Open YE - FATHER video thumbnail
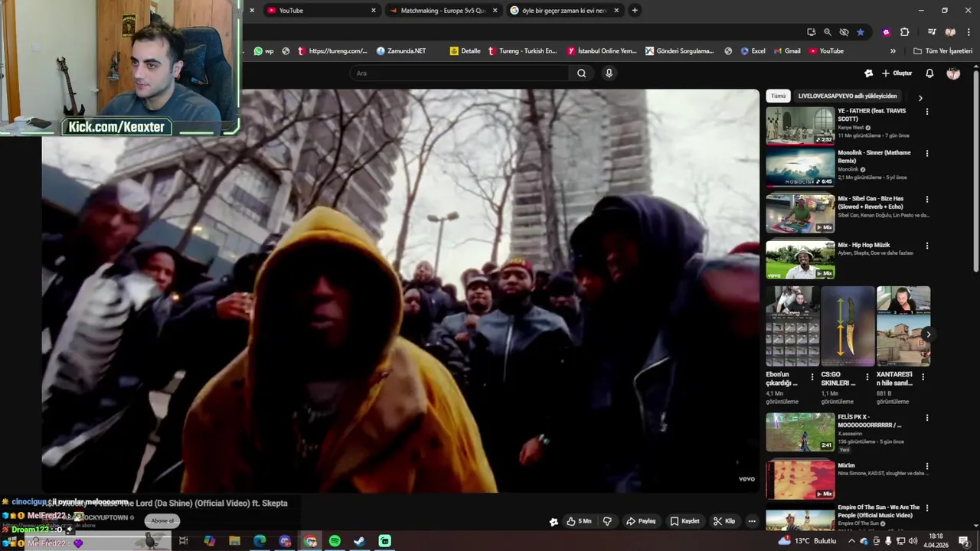980x551 pixels. pyautogui.click(x=800, y=126)
